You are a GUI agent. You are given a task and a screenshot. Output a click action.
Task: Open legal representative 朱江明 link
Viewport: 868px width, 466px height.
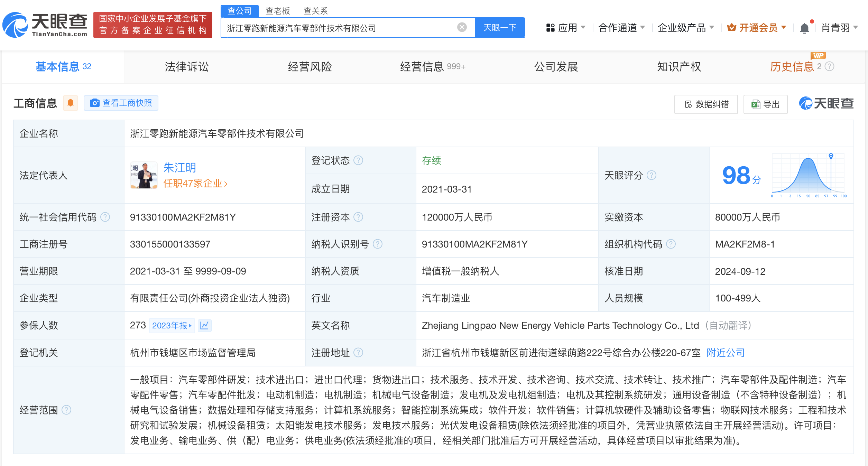(x=179, y=168)
